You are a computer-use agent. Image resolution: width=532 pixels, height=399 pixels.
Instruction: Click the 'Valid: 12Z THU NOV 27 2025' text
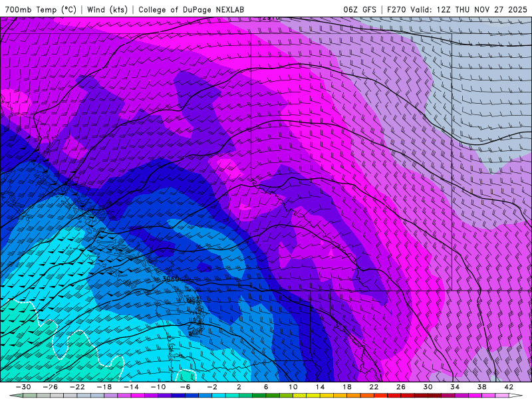(x=469, y=10)
